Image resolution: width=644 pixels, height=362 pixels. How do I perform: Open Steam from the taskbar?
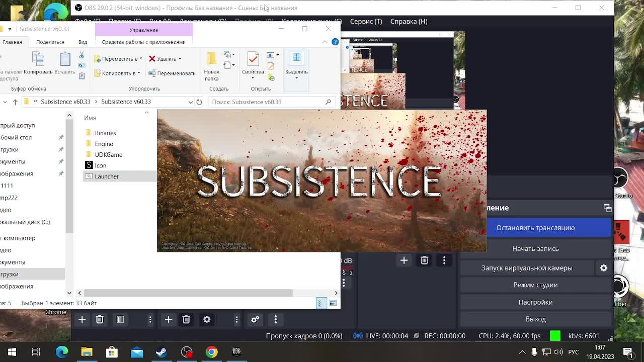(162, 352)
